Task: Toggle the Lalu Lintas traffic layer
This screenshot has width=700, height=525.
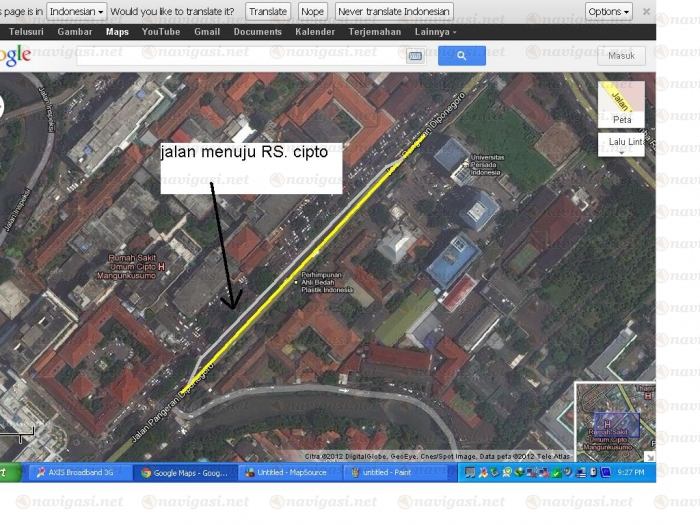Action: point(625,143)
